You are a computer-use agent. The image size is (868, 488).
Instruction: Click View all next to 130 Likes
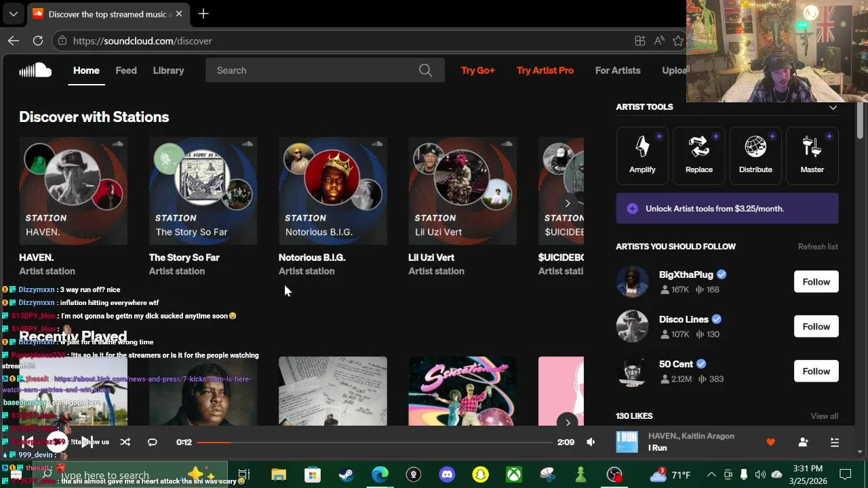[824, 416]
